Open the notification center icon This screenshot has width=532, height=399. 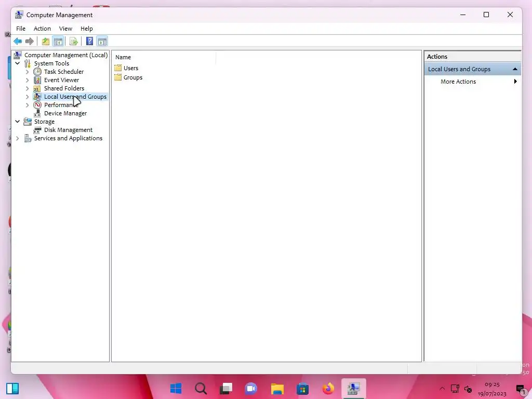[521, 389]
